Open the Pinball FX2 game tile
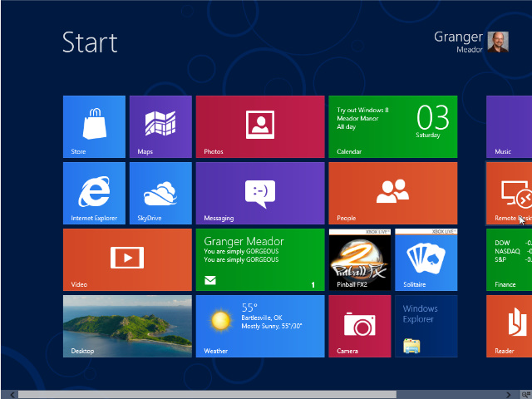The height and width of the screenshot is (399, 532). (x=359, y=259)
